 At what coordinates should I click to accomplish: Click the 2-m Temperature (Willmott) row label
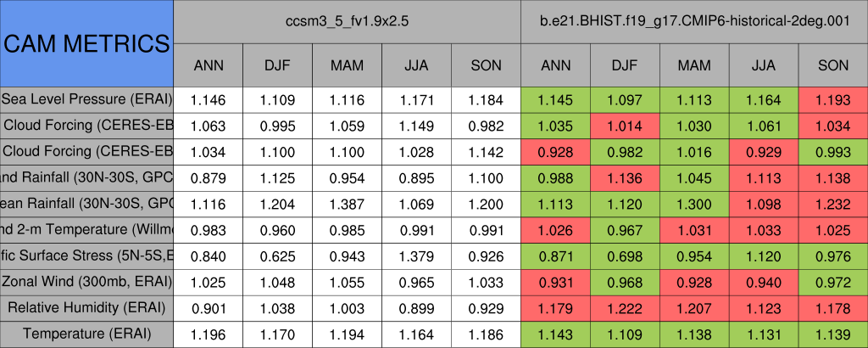[86, 230]
